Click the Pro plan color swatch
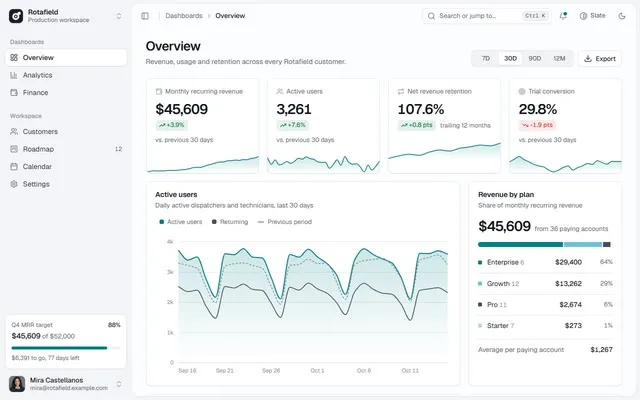The height and width of the screenshot is (400, 640). click(480, 304)
